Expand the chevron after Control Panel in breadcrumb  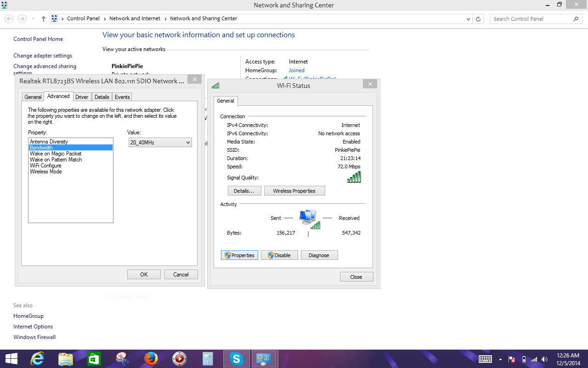point(104,19)
